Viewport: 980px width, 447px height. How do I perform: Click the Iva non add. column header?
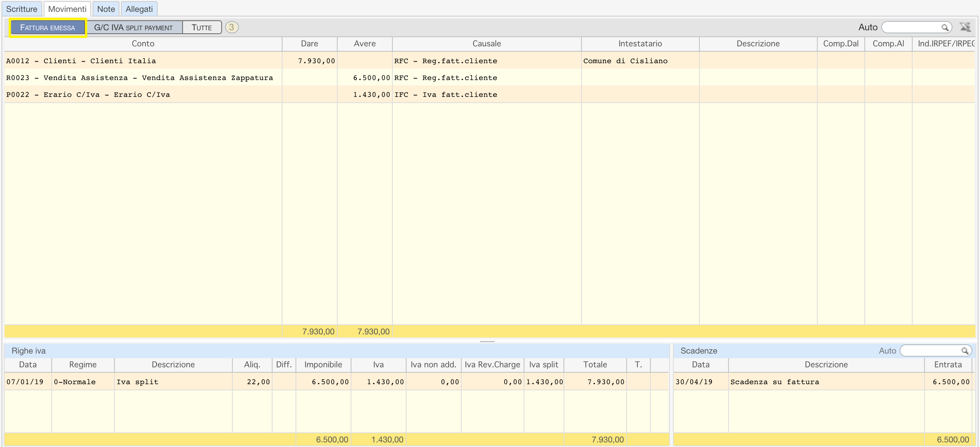(434, 365)
